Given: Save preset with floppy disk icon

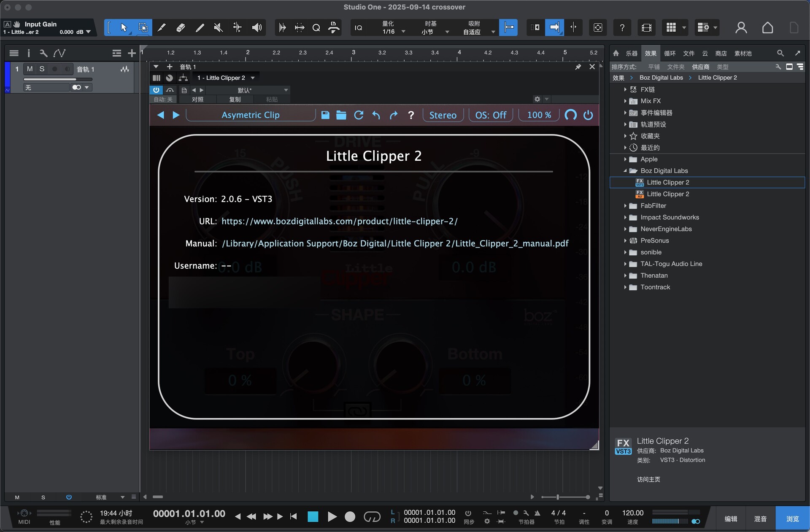Looking at the screenshot, I should (325, 115).
